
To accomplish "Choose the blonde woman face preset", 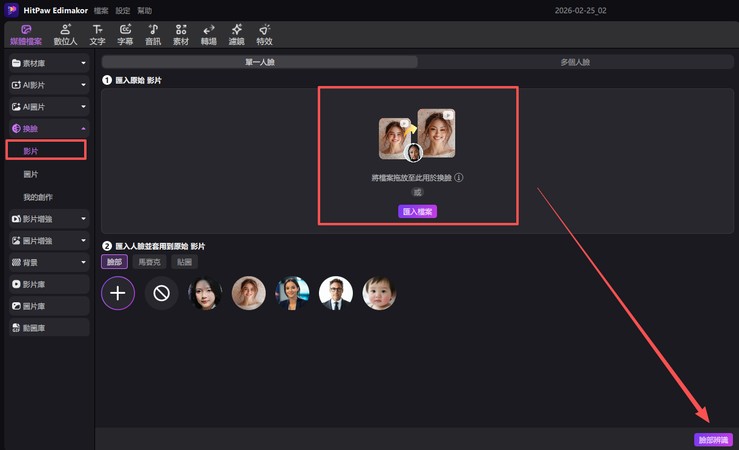I will click(248, 293).
